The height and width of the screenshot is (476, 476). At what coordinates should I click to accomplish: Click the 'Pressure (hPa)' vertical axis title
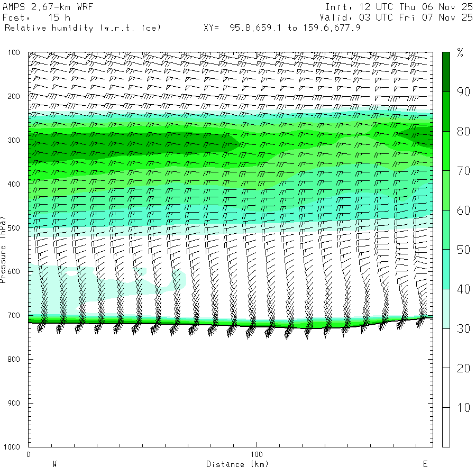tap(3, 250)
